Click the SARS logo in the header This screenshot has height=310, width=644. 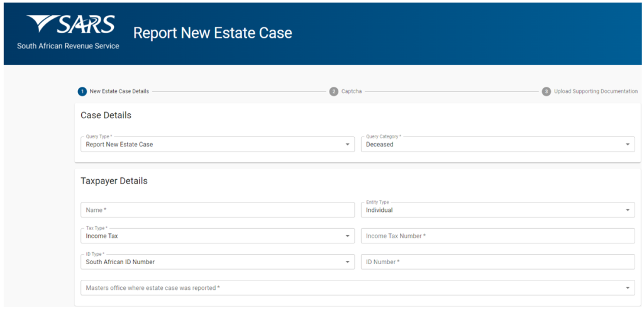tap(71, 25)
